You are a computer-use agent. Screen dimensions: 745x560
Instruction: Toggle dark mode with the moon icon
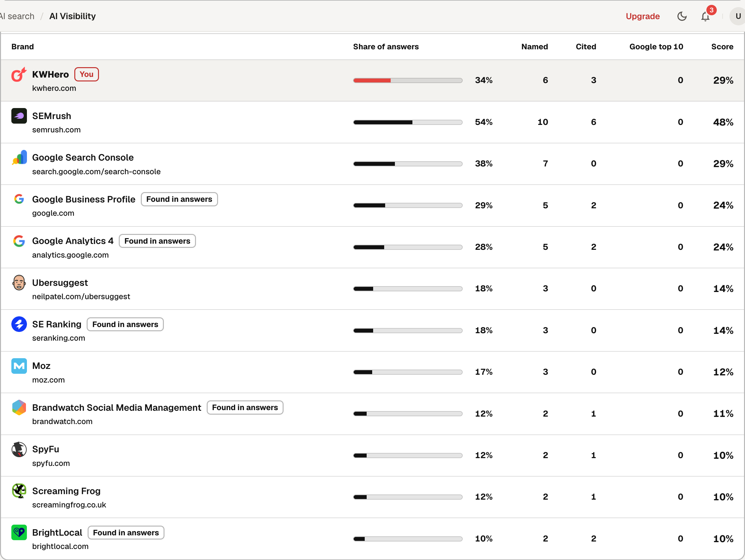(x=682, y=16)
